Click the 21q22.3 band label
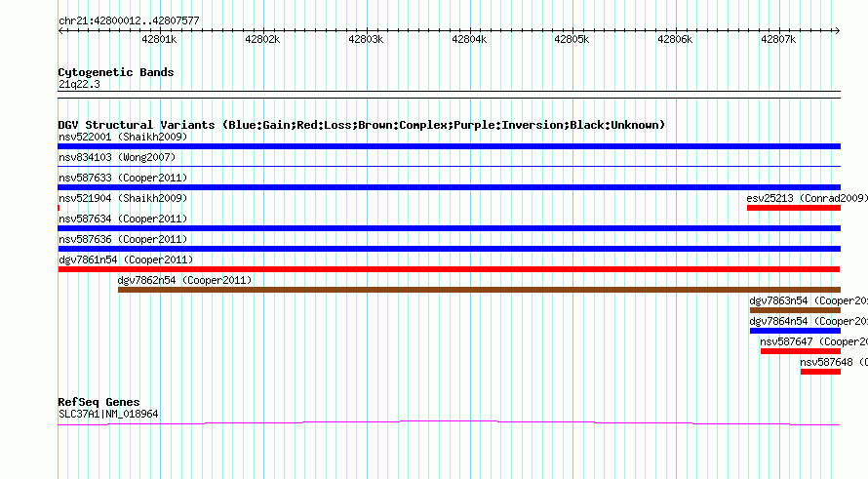Viewport: 868px width, 479px height. pyautogui.click(x=79, y=84)
